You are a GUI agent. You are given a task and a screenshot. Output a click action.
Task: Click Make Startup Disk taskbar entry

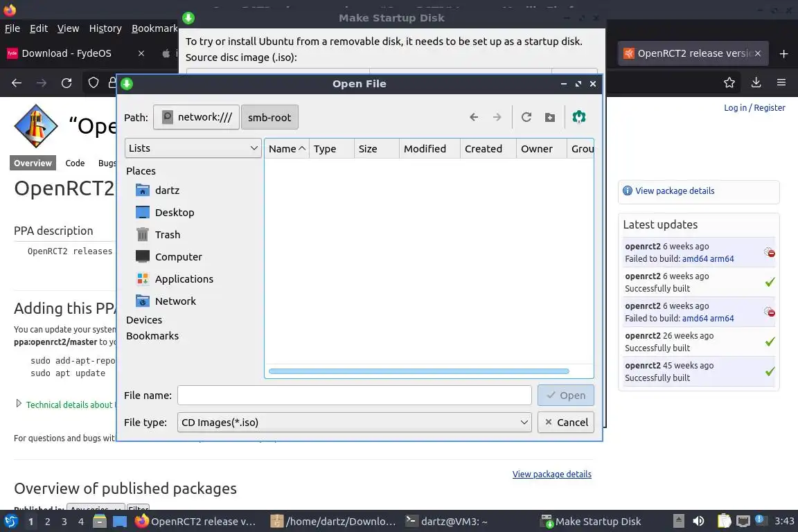coord(591,522)
